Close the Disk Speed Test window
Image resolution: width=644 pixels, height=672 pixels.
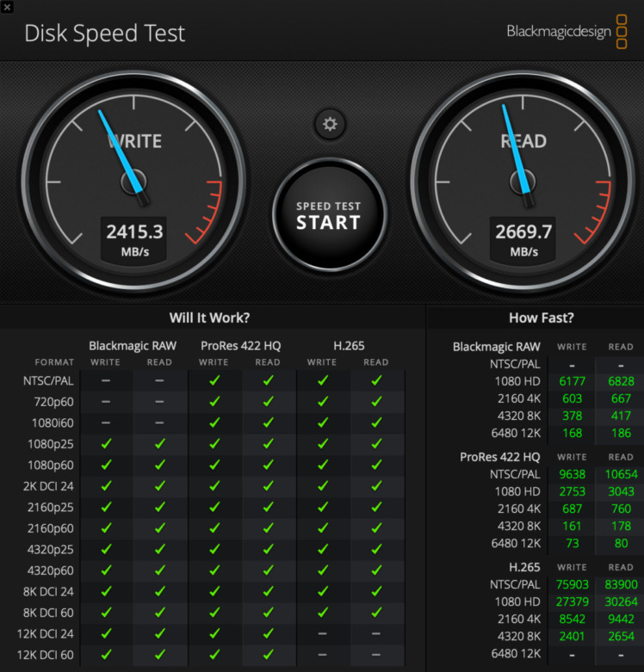7,7
